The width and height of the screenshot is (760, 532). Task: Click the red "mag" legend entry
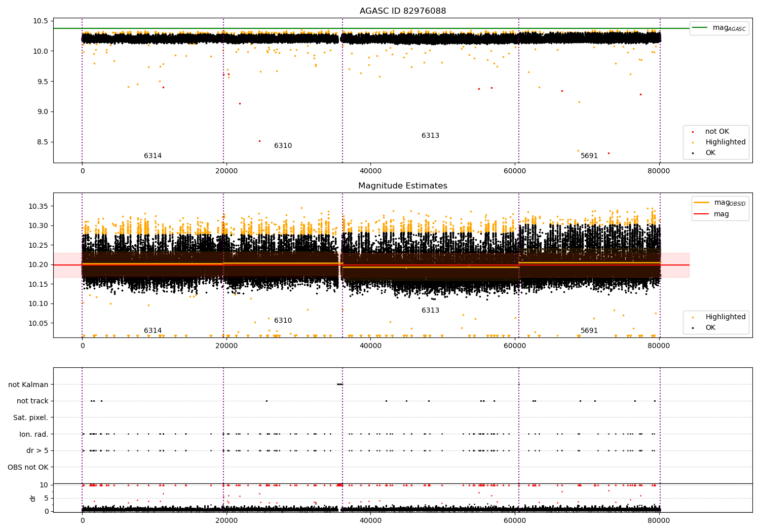pyautogui.click(x=712, y=214)
